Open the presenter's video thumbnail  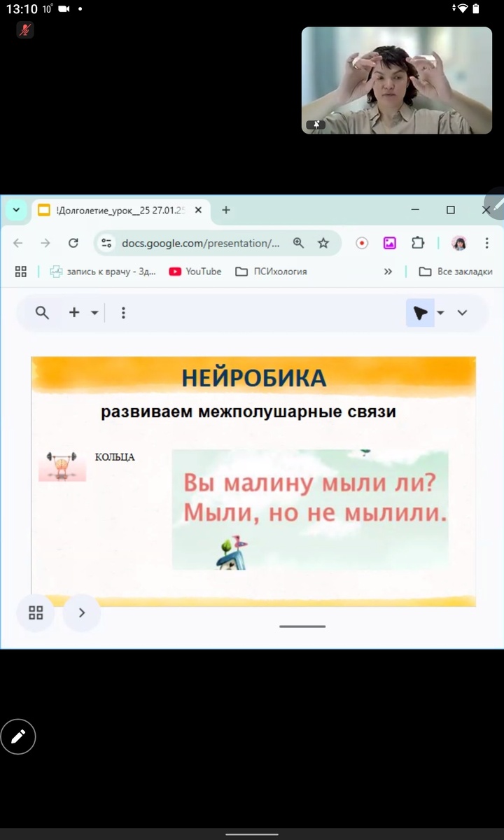pos(397,80)
